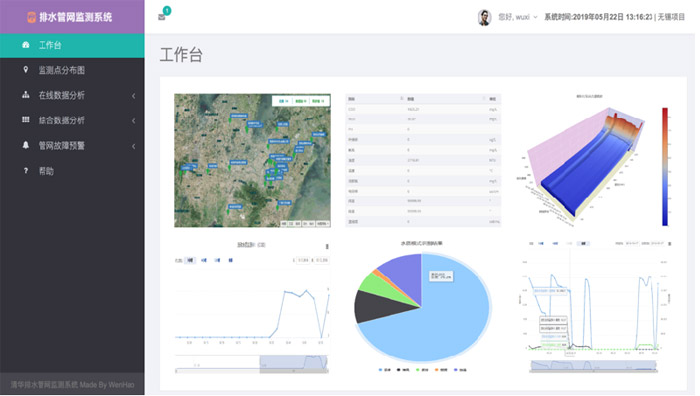Toggle the green legend entry under pie chart
700x396 pixels.
click(x=422, y=370)
